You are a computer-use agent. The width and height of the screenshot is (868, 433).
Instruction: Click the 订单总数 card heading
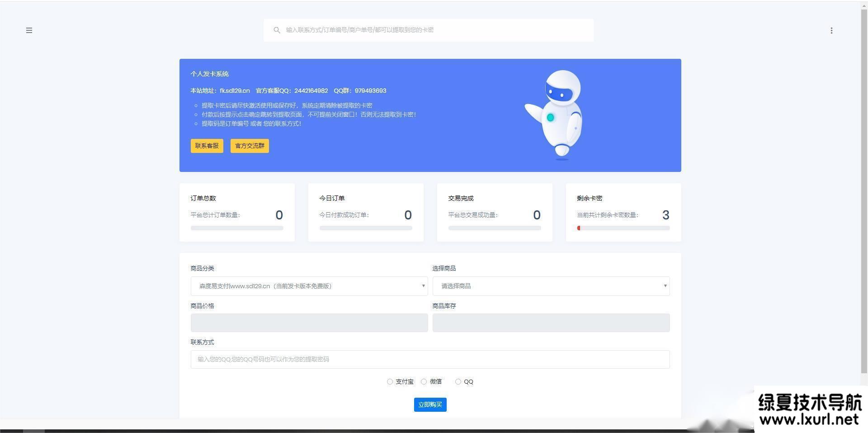point(203,198)
